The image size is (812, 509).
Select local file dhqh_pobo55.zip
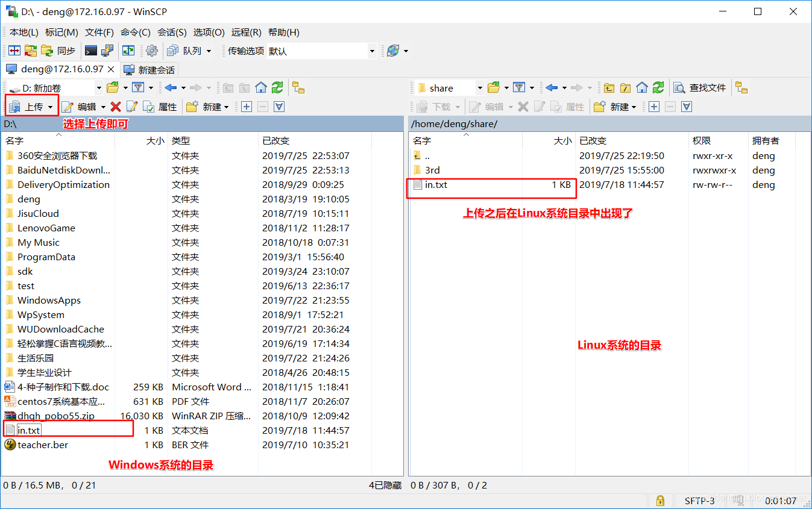55,416
